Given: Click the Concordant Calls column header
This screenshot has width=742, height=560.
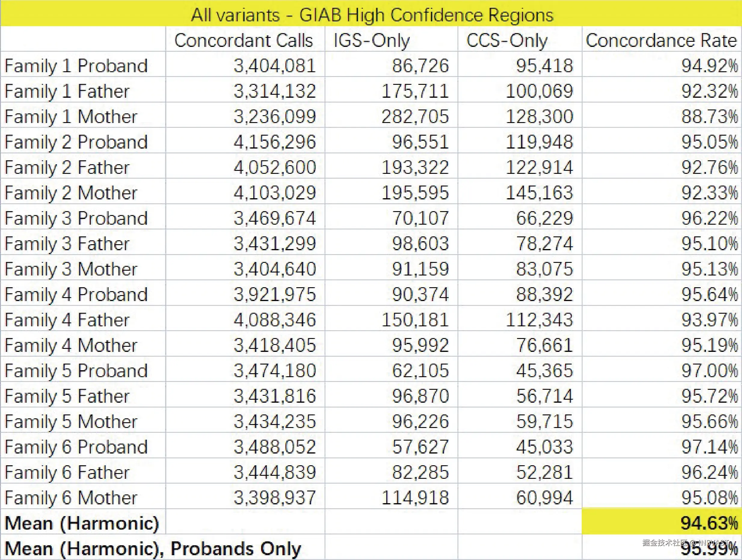Looking at the screenshot, I should (x=244, y=41).
